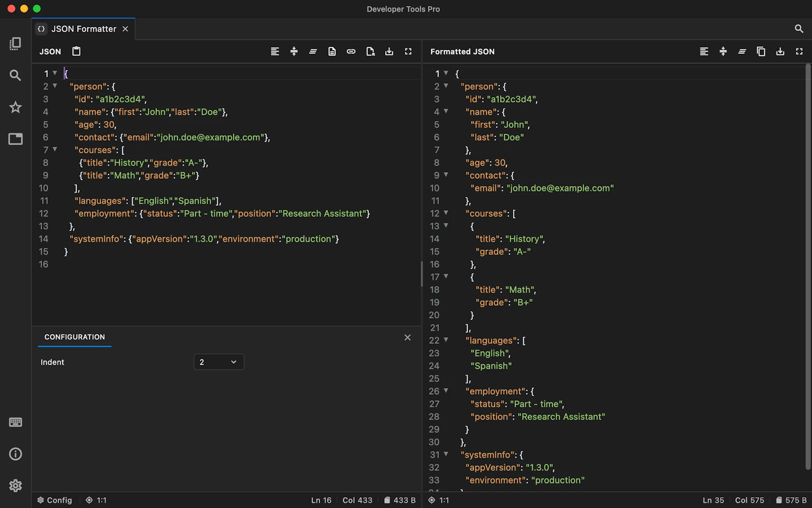Close the Configuration panel
The image size is (812, 508).
(408, 337)
